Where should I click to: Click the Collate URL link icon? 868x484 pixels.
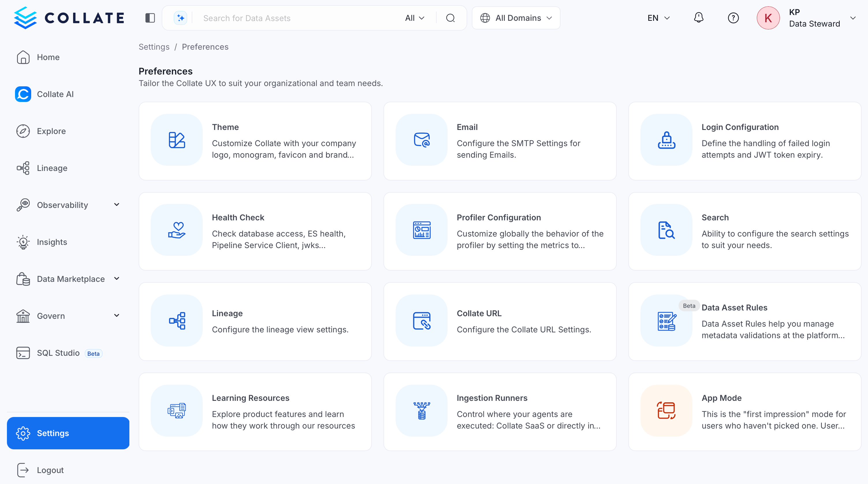tap(422, 321)
